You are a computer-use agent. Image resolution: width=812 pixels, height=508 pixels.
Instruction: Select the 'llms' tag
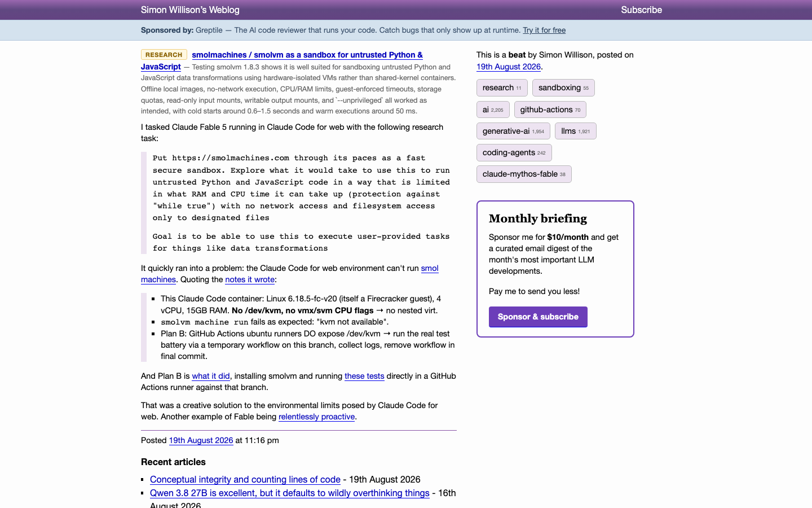point(576,131)
